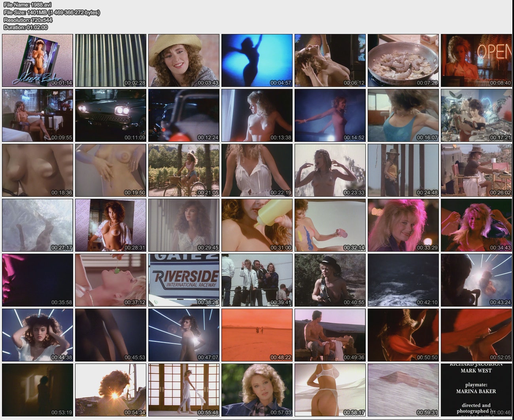Screen dimensions: 514x420
Task: Select the window doors thumbnail at 00:55:48
Action: pyautogui.click(x=184, y=390)
